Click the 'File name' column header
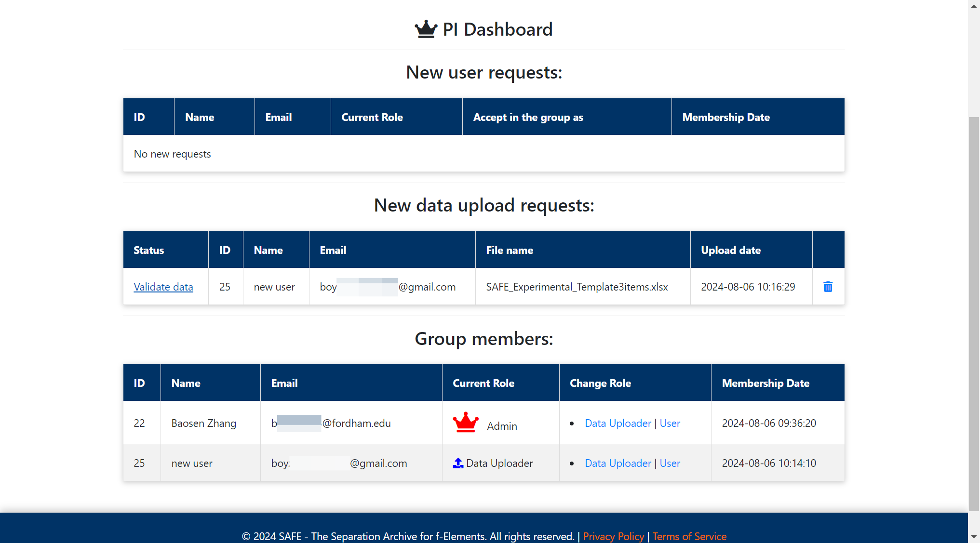 click(x=510, y=250)
